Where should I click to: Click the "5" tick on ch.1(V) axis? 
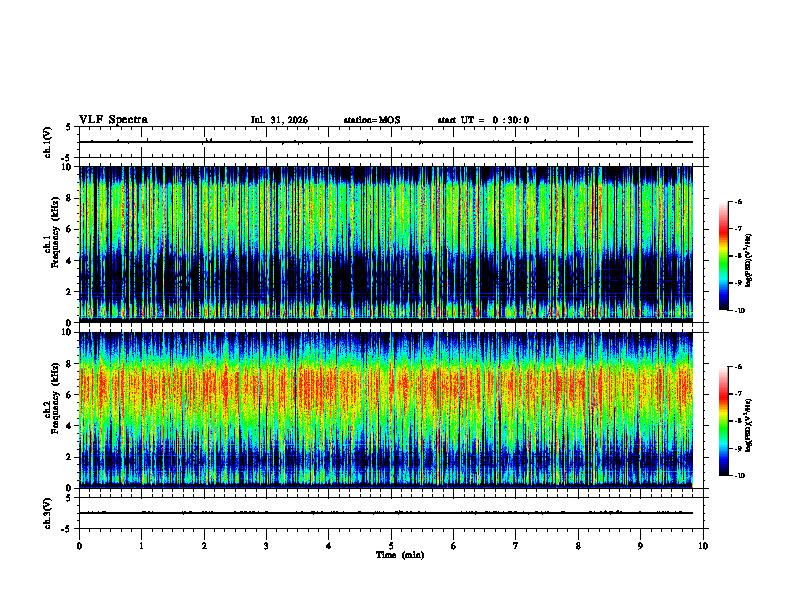pos(70,127)
